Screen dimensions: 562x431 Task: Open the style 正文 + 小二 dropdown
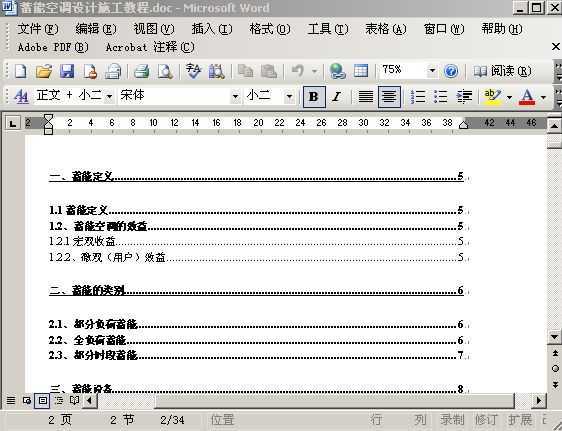click(x=109, y=96)
